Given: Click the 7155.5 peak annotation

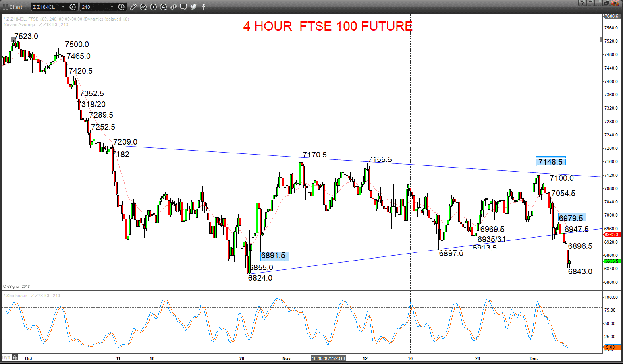Looking at the screenshot, I should [x=380, y=159].
